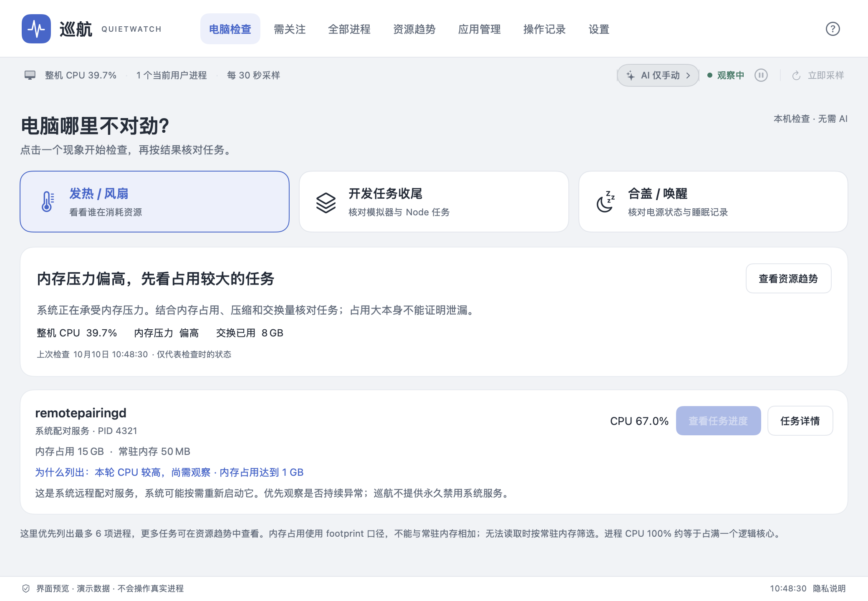Click 1 个当前用户进程 text
This screenshot has height=601, width=868.
coord(171,75)
